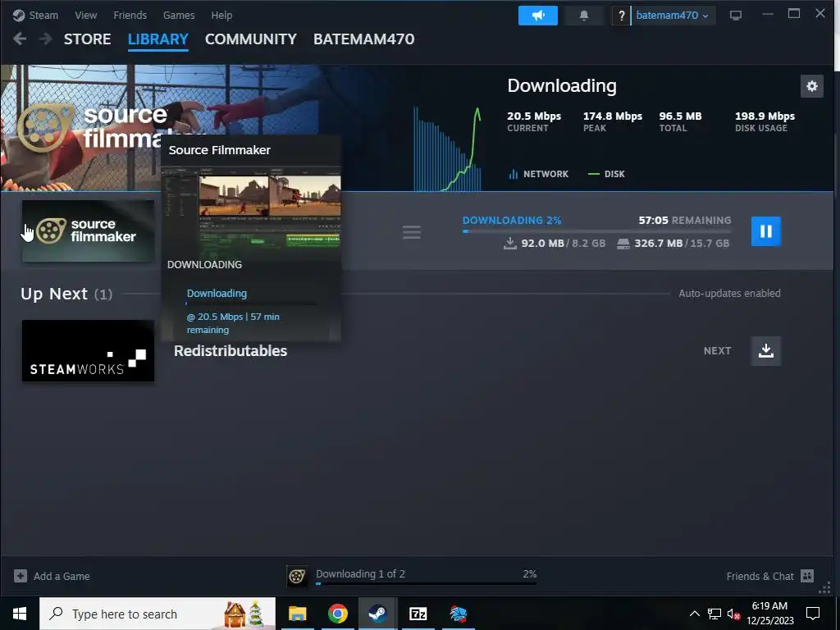The width and height of the screenshot is (840, 630).
Task: Click the question mark help icon
Action: pos(622,16)
